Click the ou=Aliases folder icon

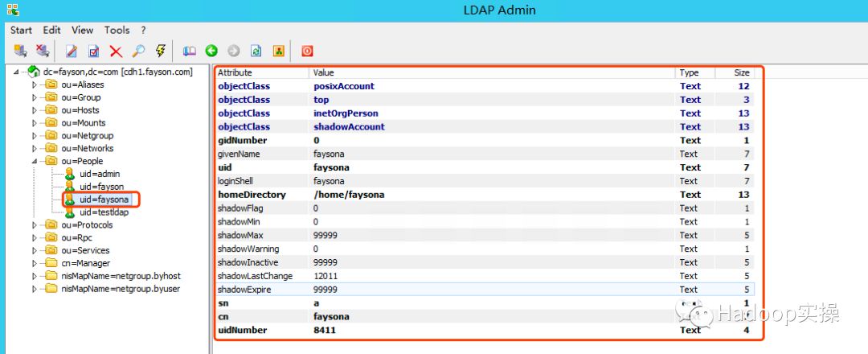coord(51,84)
